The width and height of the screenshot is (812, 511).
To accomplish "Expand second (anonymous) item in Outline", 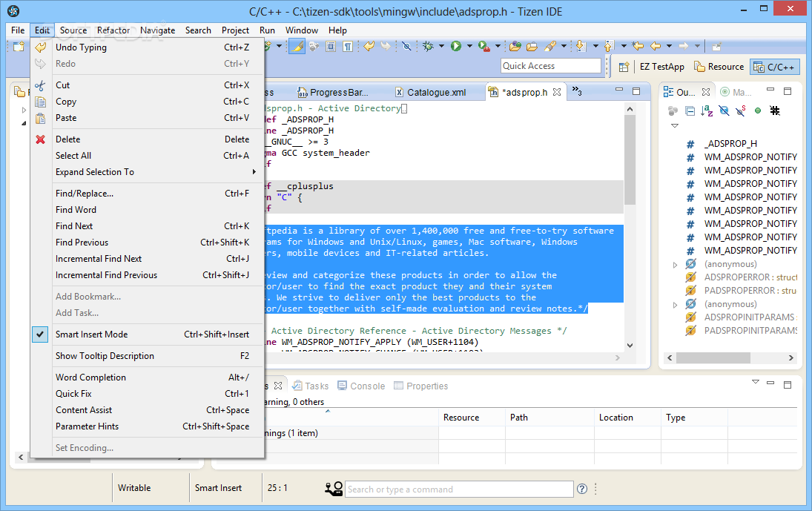I will (x=675, y=305).
